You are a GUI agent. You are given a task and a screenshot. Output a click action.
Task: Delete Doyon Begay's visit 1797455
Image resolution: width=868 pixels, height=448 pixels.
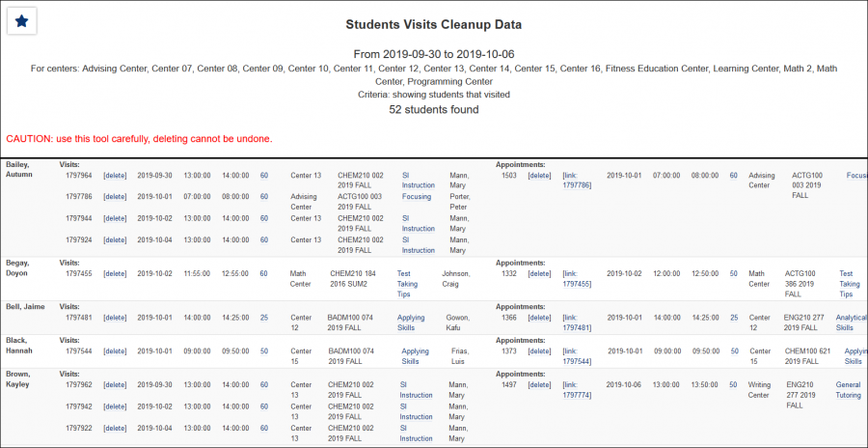click(x=115, y=273)
